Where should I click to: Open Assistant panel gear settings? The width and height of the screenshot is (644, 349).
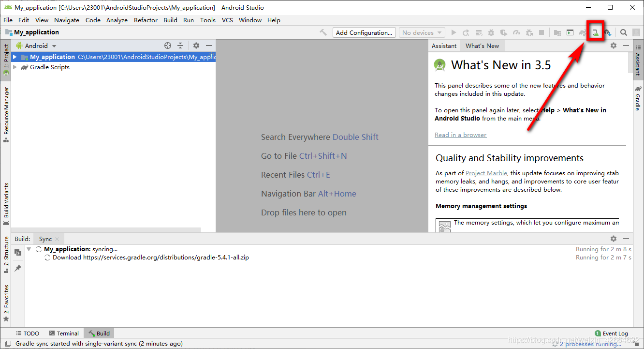614,46
